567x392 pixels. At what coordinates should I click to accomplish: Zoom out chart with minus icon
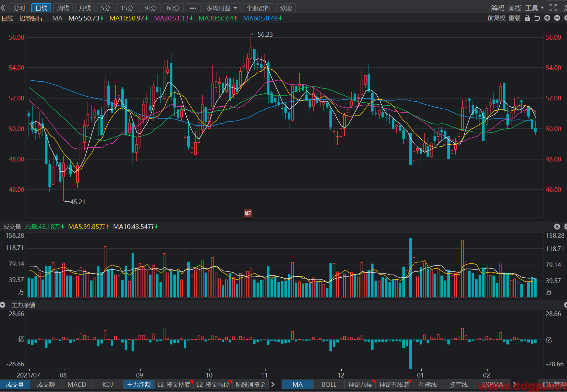click(x=557, y=18)
